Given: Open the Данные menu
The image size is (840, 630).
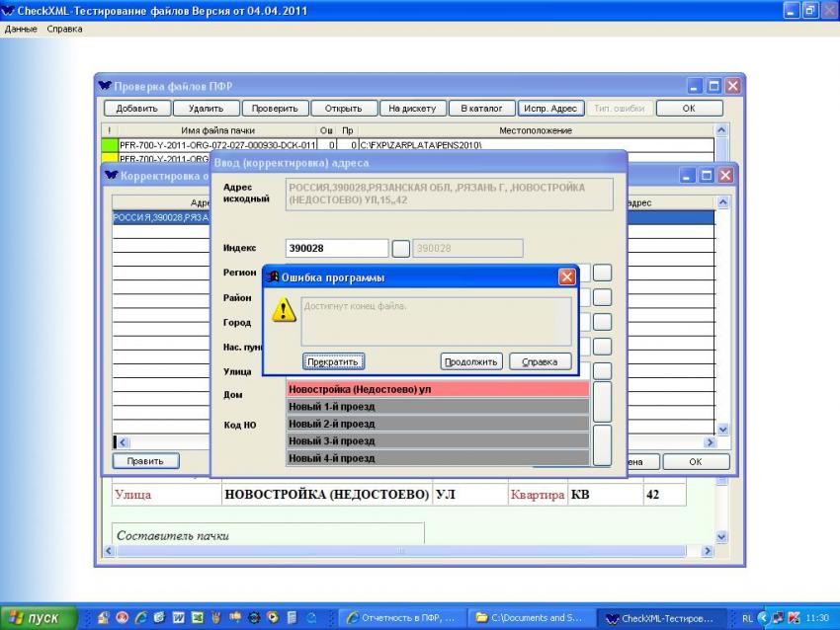Looking at the screenshot, I should coord(21,29).
